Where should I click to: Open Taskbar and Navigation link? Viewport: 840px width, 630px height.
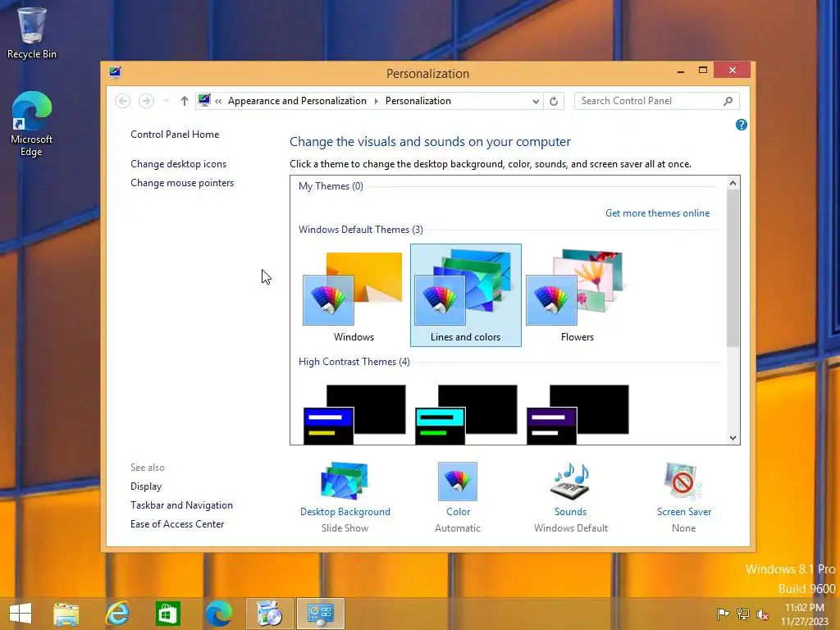click(181, 505)
